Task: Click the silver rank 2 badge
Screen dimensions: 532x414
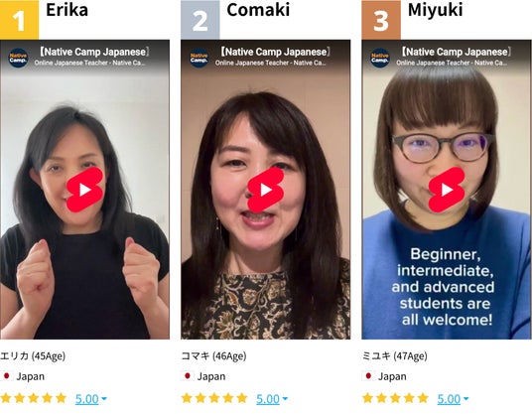Action: point(200,20)
